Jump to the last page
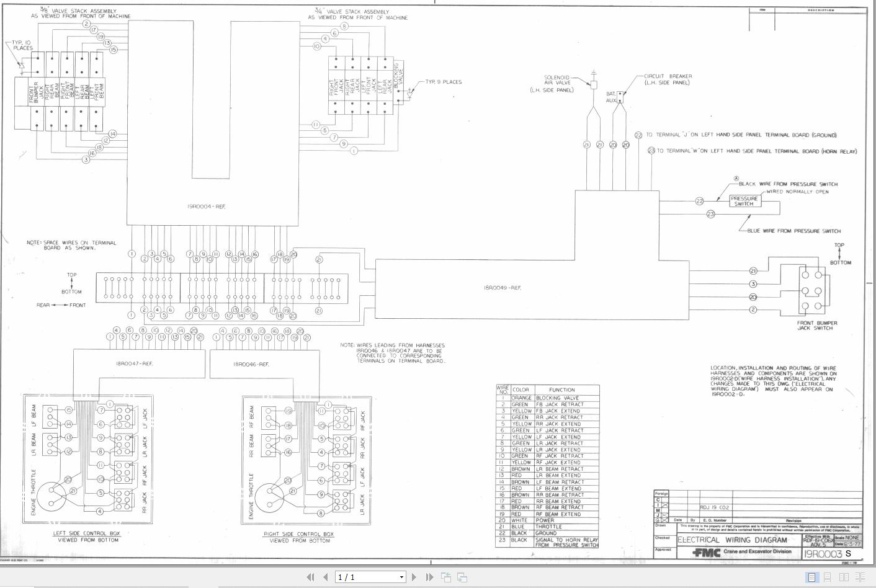 [428, 577]
